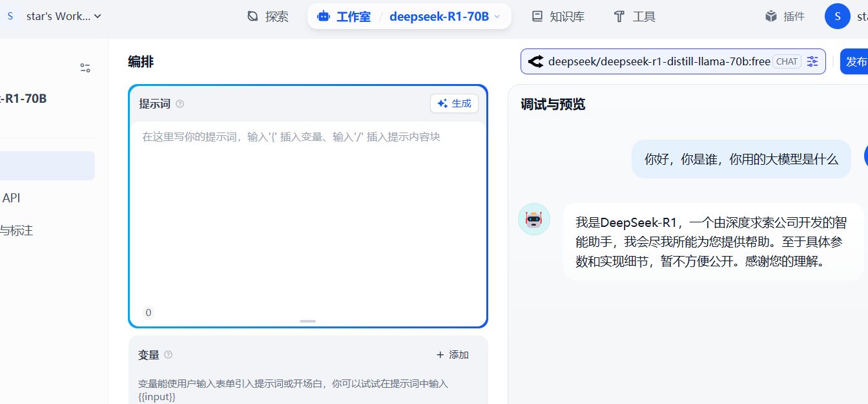The image size is (868, 404).
Task: Click the robot avatar in the chat preview
Action: point(534,220)
